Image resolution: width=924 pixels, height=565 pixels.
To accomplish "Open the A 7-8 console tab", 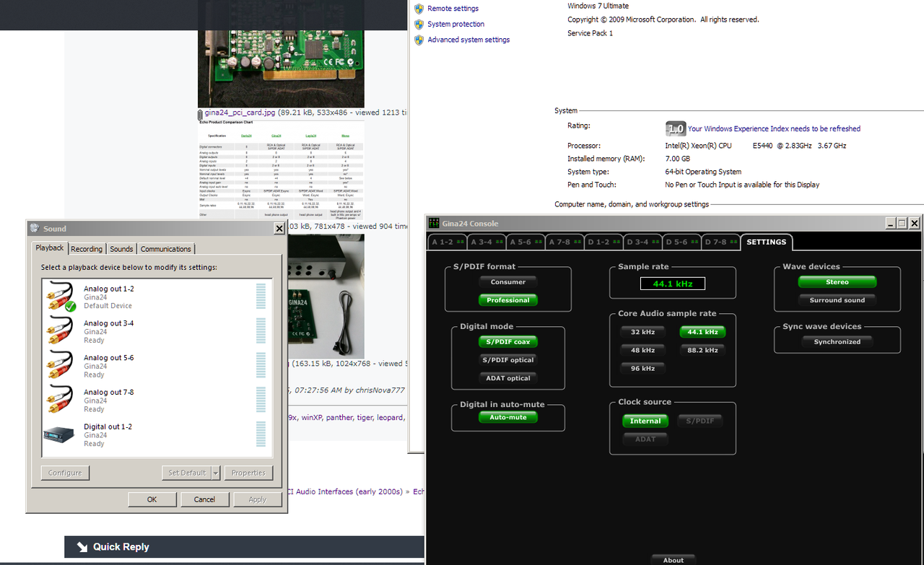I will click(564, 242).
